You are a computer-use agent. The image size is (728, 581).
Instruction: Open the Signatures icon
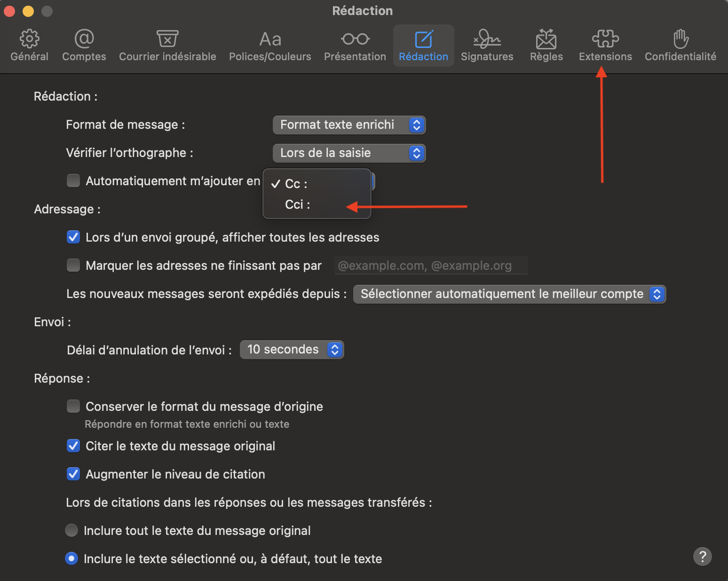(487, 46)
